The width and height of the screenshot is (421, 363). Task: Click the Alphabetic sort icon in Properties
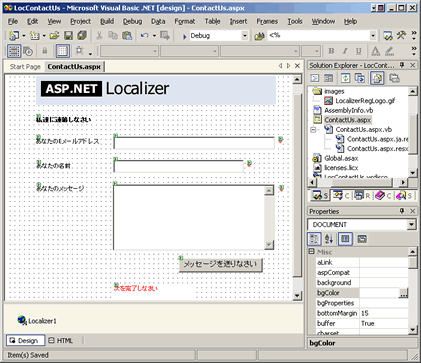pyautogui.click(x=329, y=239)
